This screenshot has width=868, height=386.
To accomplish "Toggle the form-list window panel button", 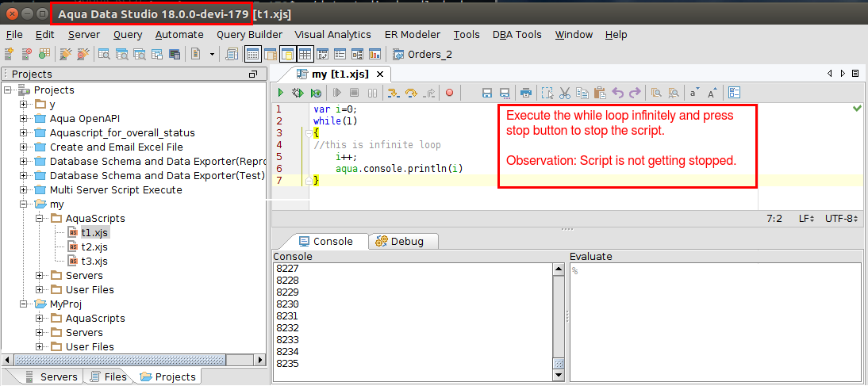I will point(340,54).
